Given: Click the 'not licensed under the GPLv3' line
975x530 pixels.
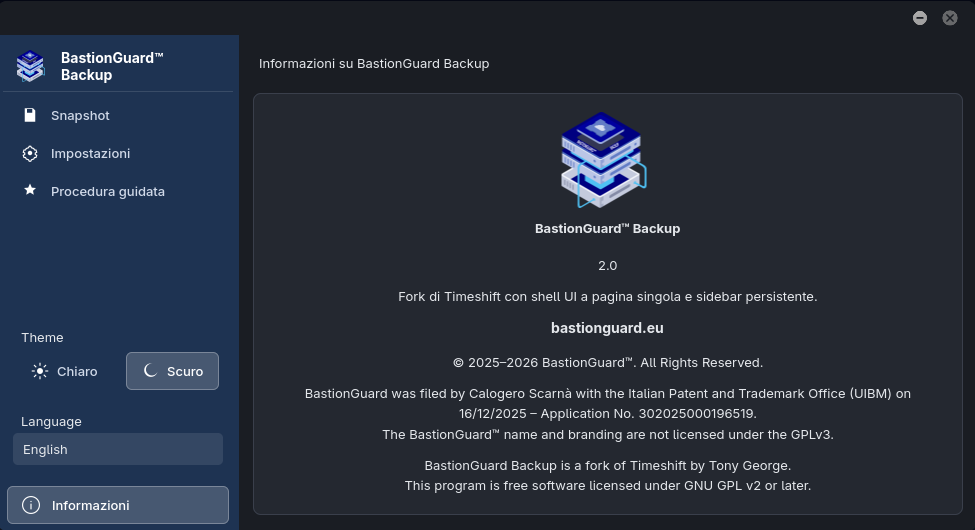Looking at the screenshot, I should coord(608,434).
